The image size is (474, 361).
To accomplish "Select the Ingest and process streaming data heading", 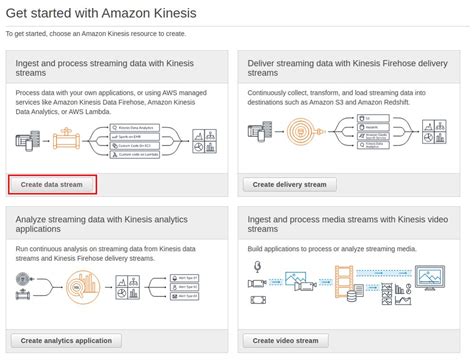I will (x=104, y=68).
